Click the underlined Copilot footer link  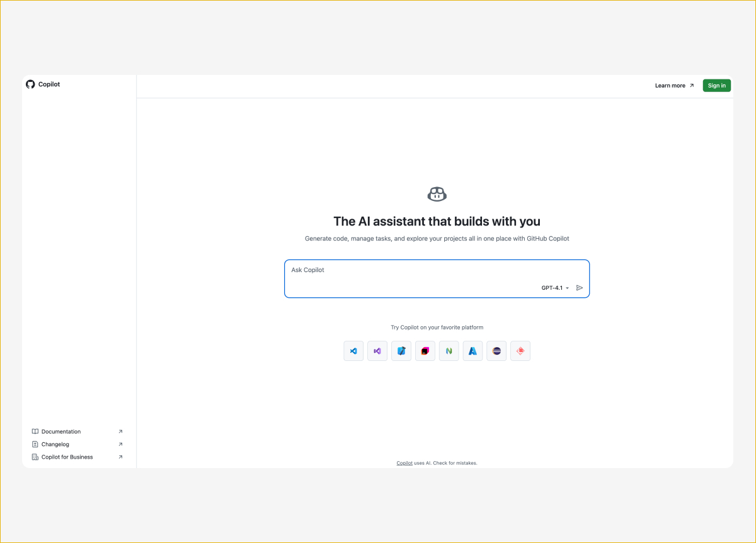(404, 463)
